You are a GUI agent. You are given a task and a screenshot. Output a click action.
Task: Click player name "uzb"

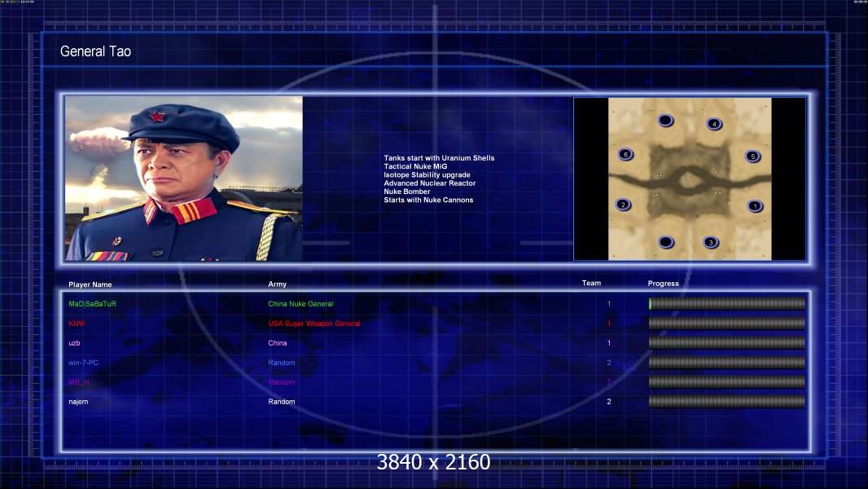[74, 343]
